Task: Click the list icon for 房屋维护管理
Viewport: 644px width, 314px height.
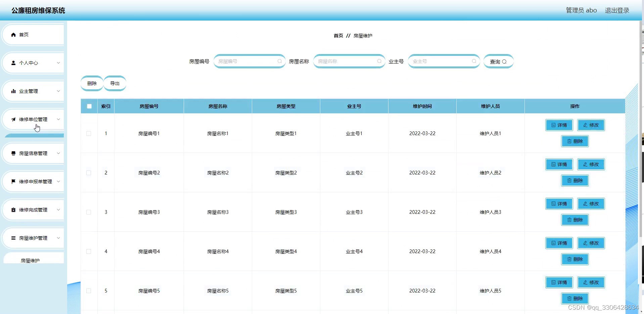Action: point(13,238)
